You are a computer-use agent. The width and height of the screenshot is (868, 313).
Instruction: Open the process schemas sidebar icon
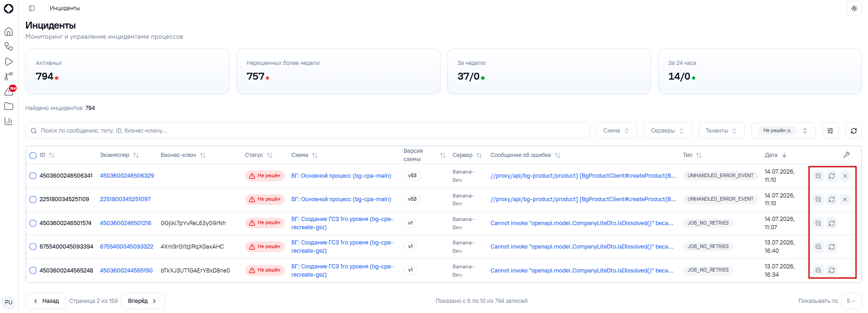pyautogui.click(x=8, y=46)
